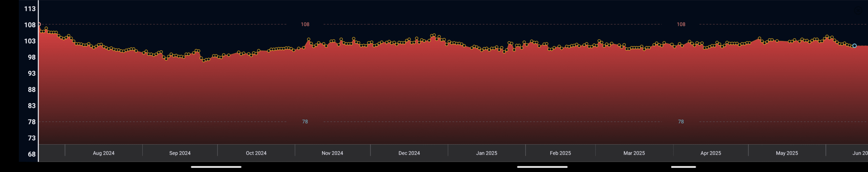Click the 113 value on the y-axis

coord(30,9)
